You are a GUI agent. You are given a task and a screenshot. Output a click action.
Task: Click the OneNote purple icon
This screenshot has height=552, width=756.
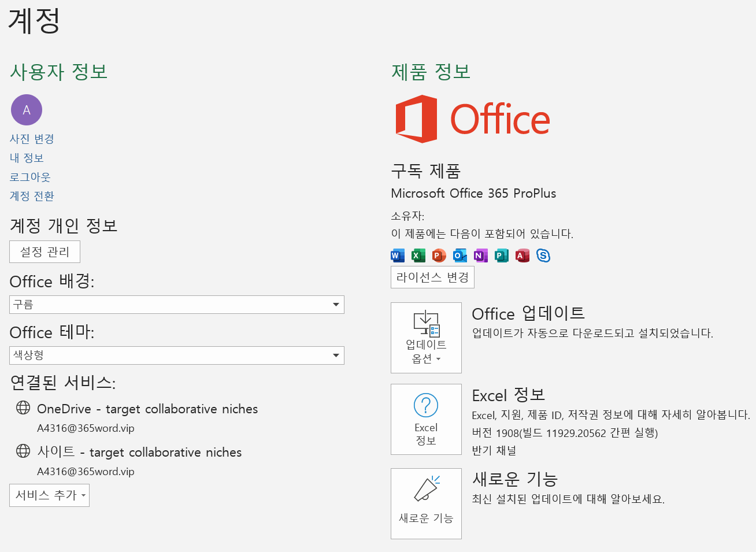pyautogui.click(x=480, y=255)
